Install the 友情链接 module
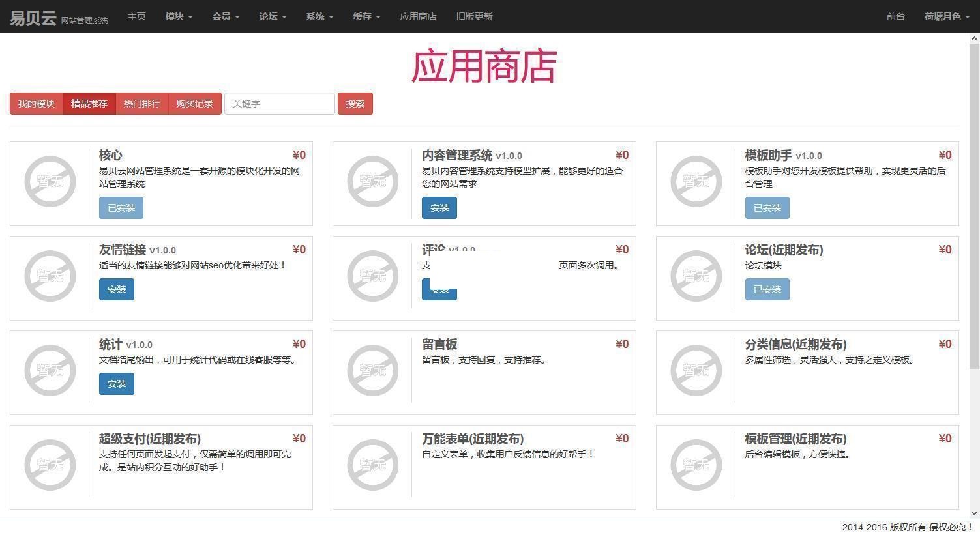This screenshot has height=535, width=980. tap(117, 289)
